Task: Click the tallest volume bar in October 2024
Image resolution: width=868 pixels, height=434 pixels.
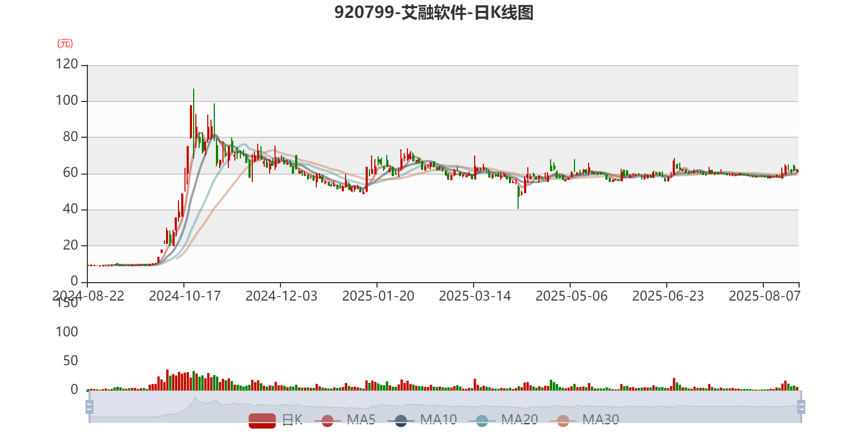Action: (167, 380)
